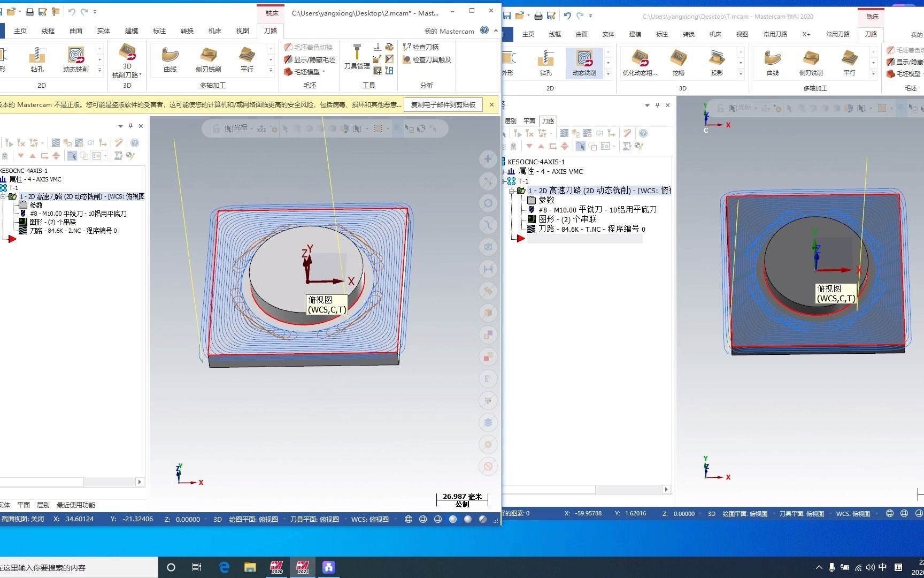924x578 pixels.
Task: Click 复制电子邮件到剪贴板 in the warning bar
Action: pos(443,105)
